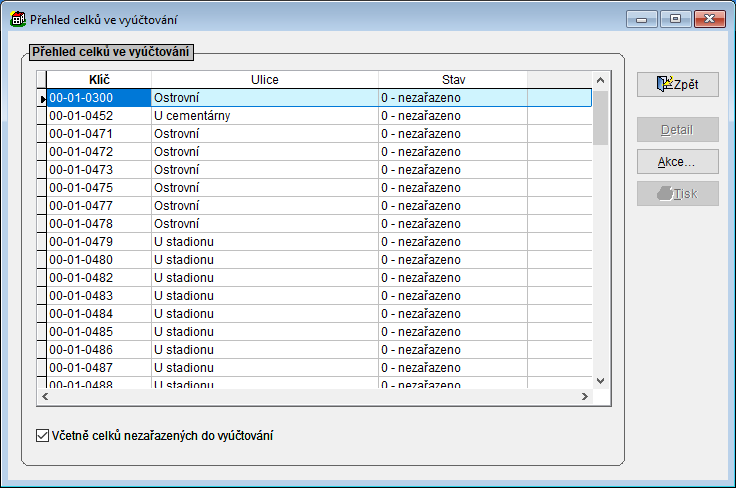This screenshot has width=736, height=488.
Task: Maximize the Přehled celků window
Action: [x=675, y=19]
